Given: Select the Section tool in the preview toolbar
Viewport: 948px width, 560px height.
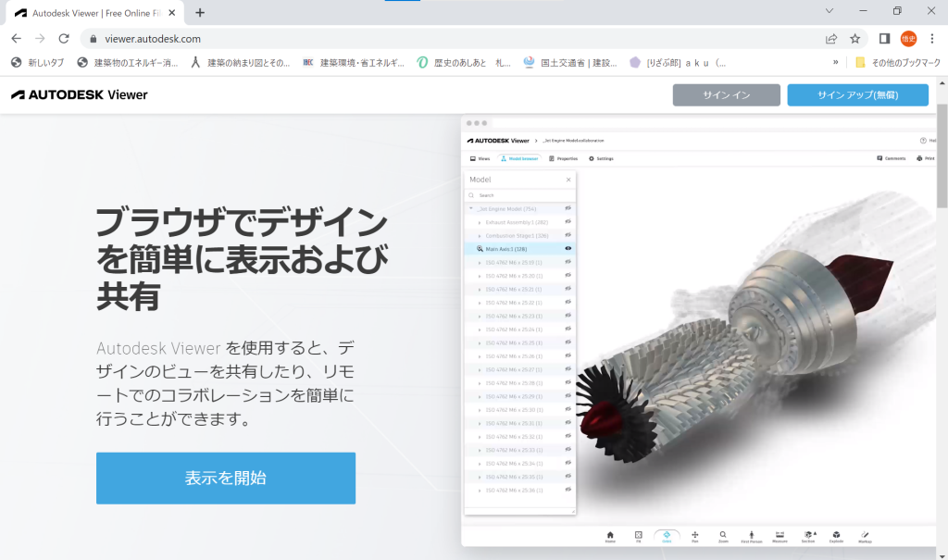Looking at the screenshot, I should (x=808, y=537).
